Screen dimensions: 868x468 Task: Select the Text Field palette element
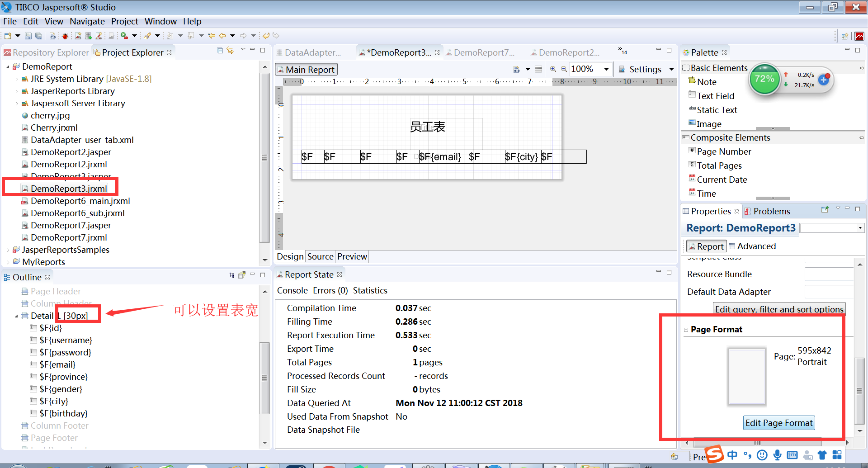712,96
